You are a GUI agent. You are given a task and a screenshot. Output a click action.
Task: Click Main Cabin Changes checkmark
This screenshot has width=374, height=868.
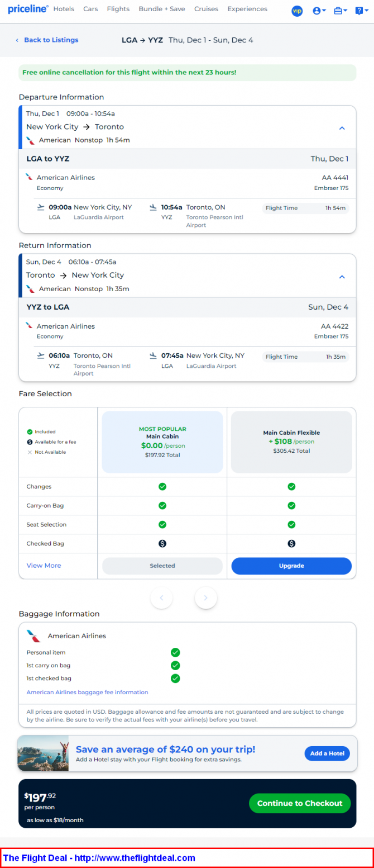162,487
